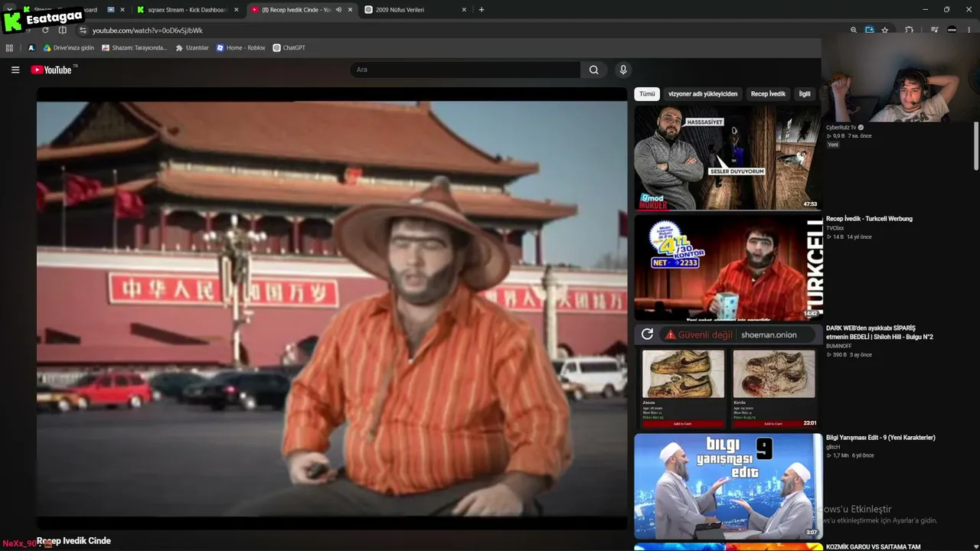980x551 pixels.
Task: Open the Turkcell Werbung video thumbnail
Action: [x=727, y=268]
